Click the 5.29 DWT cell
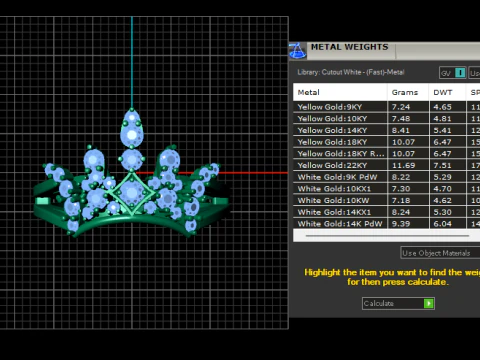 [x=447, y=177]
